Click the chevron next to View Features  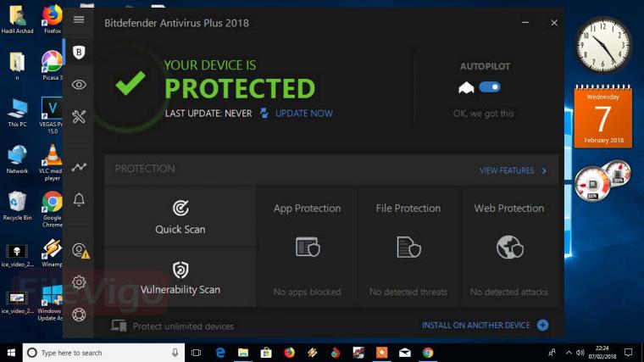click(544, 170)
